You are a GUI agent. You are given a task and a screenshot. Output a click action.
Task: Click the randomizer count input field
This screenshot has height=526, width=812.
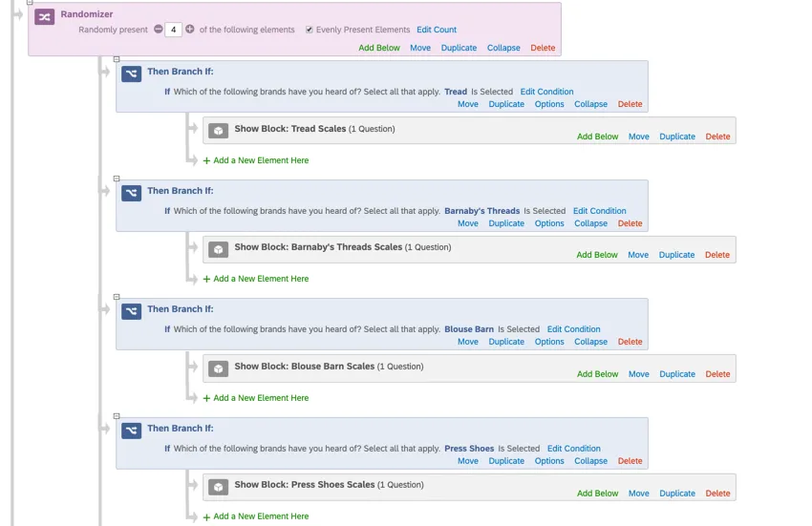click(174, 30)
